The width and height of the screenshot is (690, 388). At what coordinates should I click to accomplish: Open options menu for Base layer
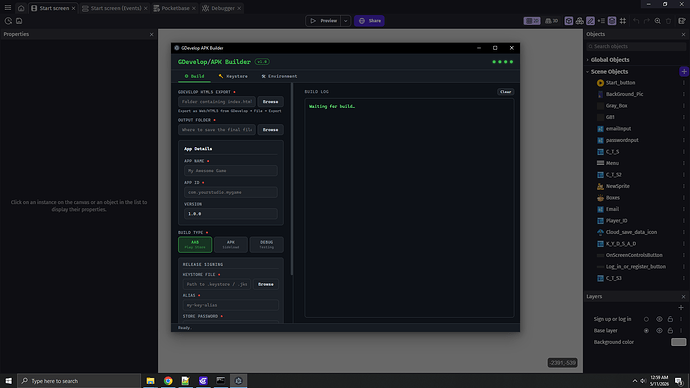[681, 330]
